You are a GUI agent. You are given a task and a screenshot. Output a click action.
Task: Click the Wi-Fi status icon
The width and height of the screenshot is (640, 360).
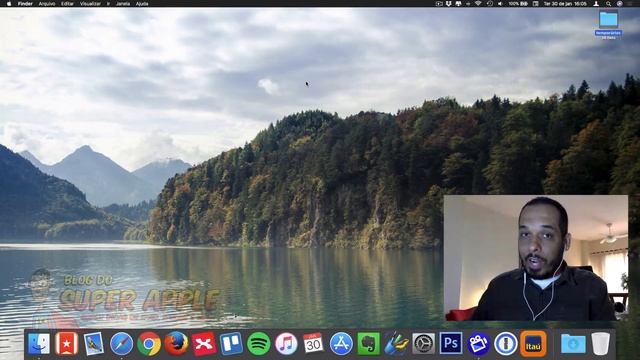pyautogui.click(x=478, y=4)
